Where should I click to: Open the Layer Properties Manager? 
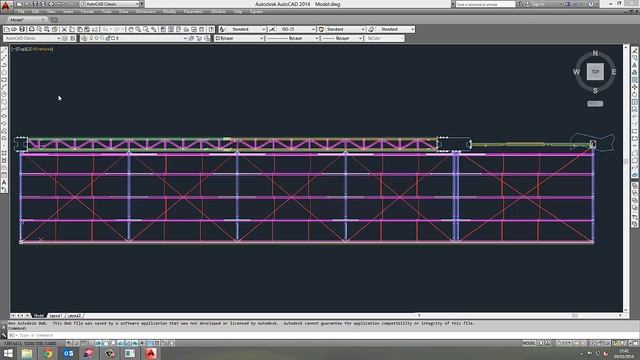click(x=84, y=38)
